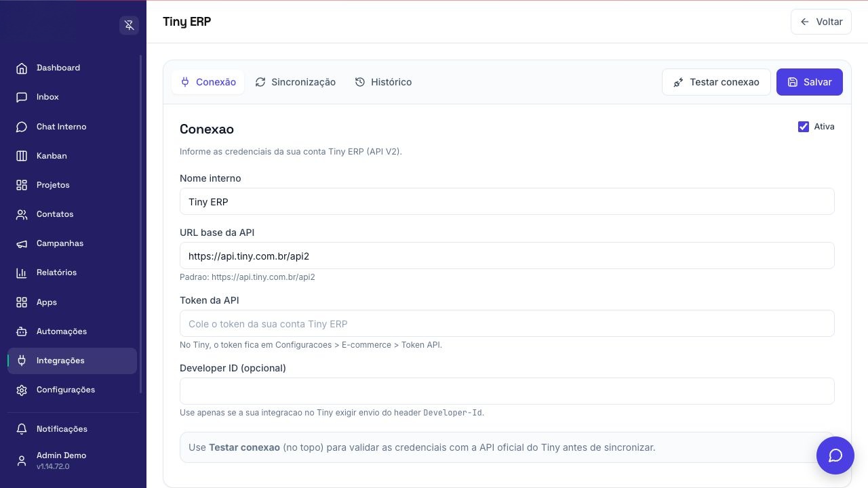Open the Notificações menu label

tap(62, 429)
